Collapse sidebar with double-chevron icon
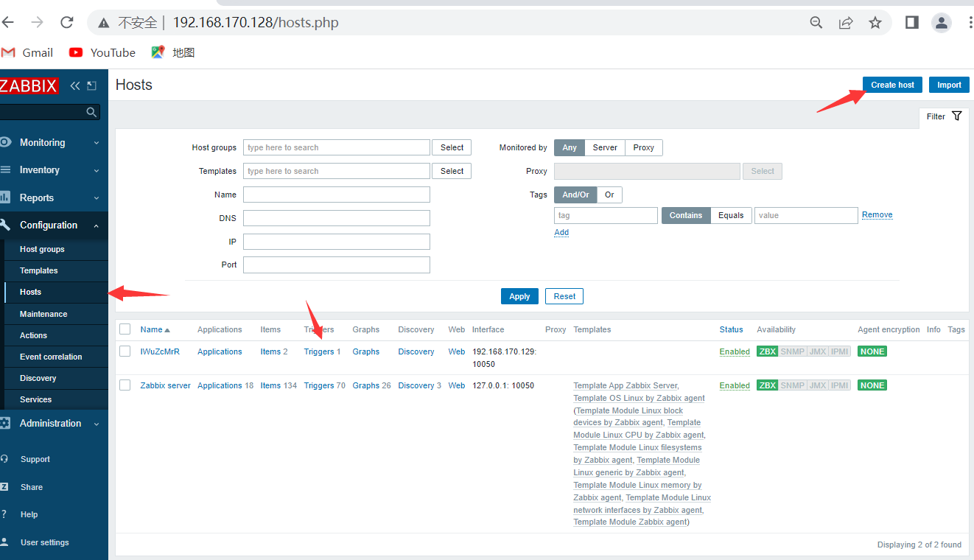The height and width of the screenshot is (560, 974). [74, 85]
